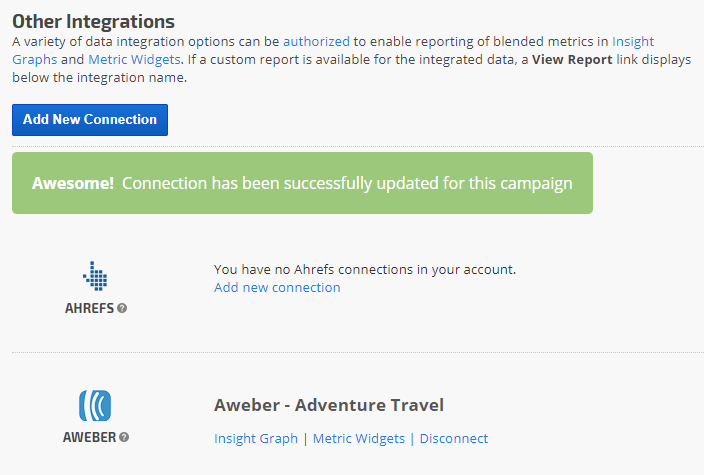Disconnect the Aweber Adventure Travel connection
This screenshot has width=704, height=475.
[454, 438]
